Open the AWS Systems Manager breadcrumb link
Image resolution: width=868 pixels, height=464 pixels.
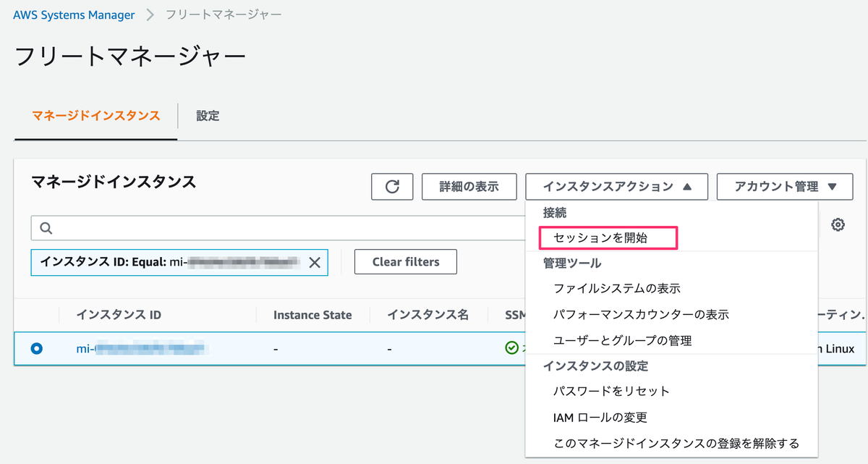tap(73, 14)
